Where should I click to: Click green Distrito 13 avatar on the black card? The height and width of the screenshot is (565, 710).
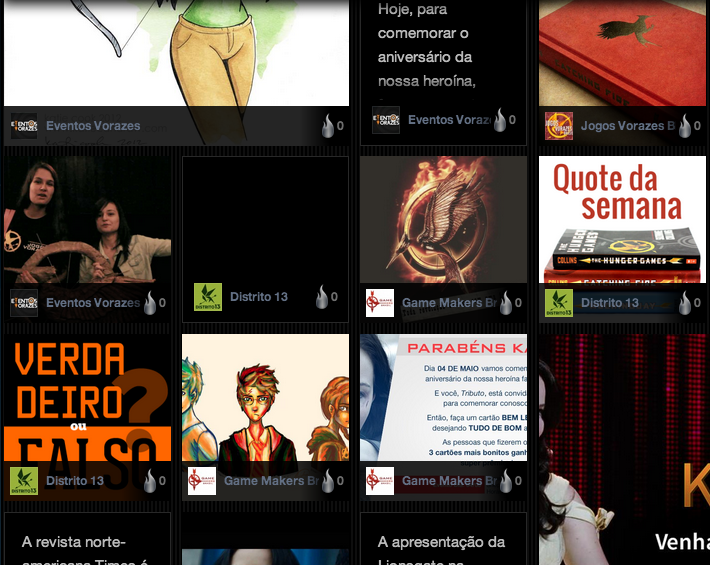208,297
